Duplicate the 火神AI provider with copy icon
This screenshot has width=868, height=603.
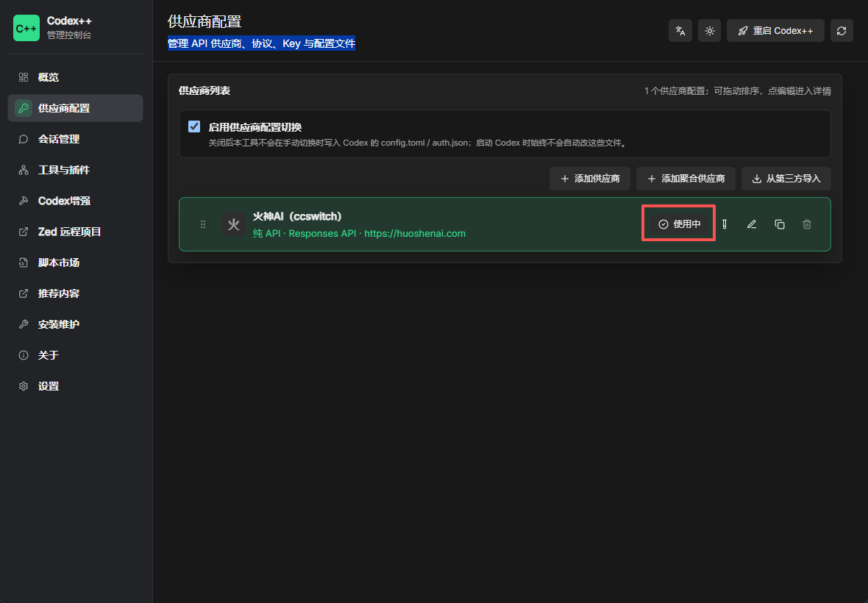pos(780,224)
